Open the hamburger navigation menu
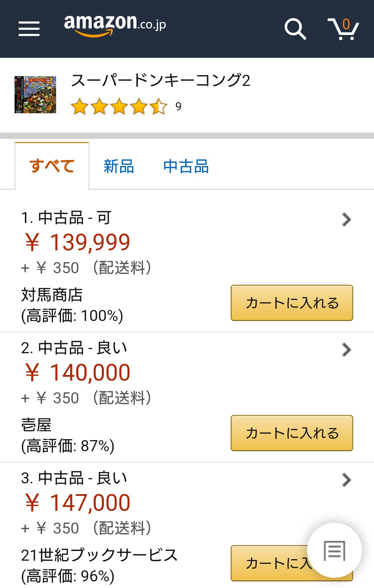This screenshot has width=374, height=588. (x=29, y=28)
